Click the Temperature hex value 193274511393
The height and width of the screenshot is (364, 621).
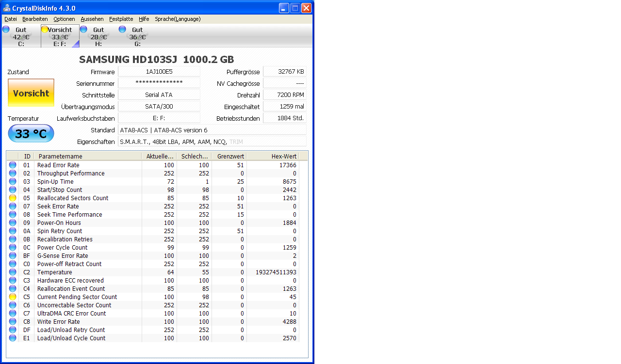(x=276, y=272)
